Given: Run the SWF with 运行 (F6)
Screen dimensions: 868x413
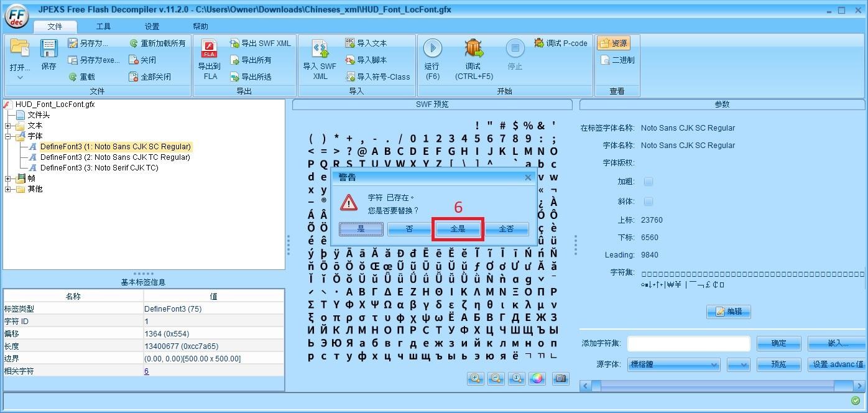Looking at the screenshot, I should click(432, 60).
